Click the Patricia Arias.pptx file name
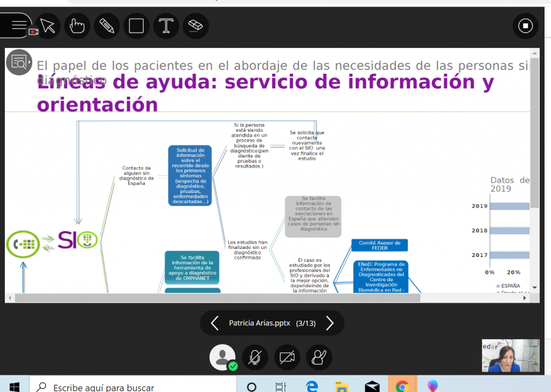This screenshot has width=551, height=392. (x=259, y=323)
